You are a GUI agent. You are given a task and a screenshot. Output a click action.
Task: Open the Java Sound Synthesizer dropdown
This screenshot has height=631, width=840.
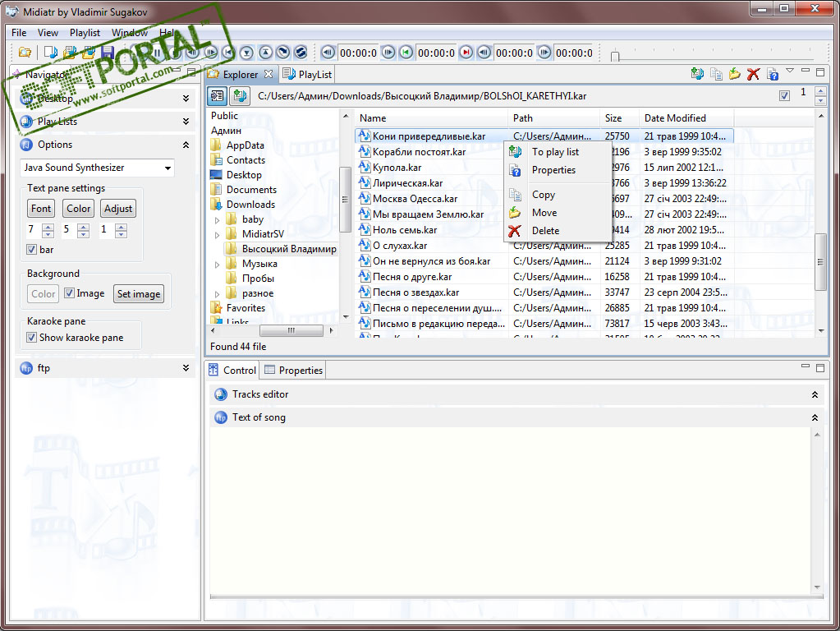(168, 168)
